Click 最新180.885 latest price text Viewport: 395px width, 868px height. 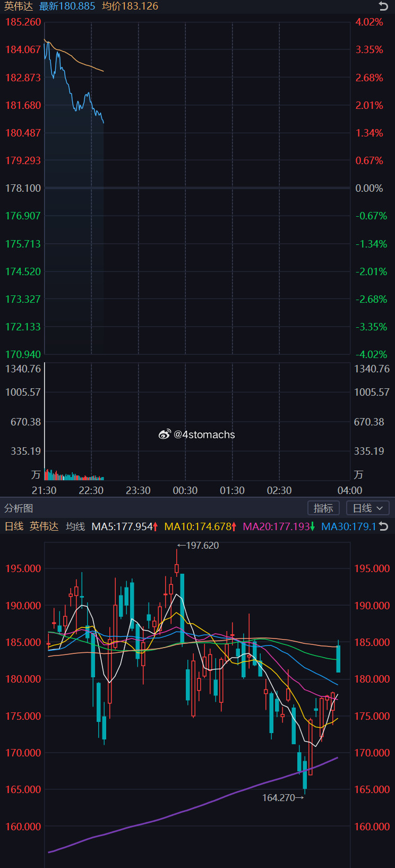67,6
